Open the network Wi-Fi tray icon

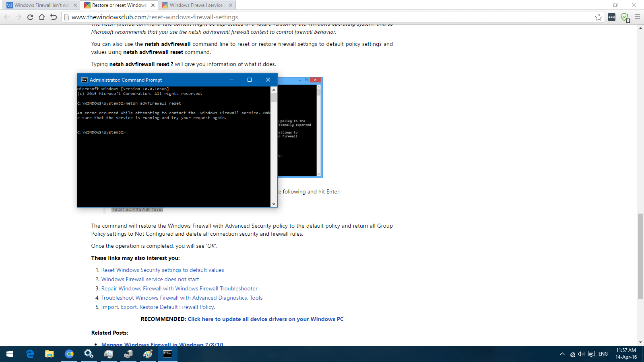pos(572,354)
